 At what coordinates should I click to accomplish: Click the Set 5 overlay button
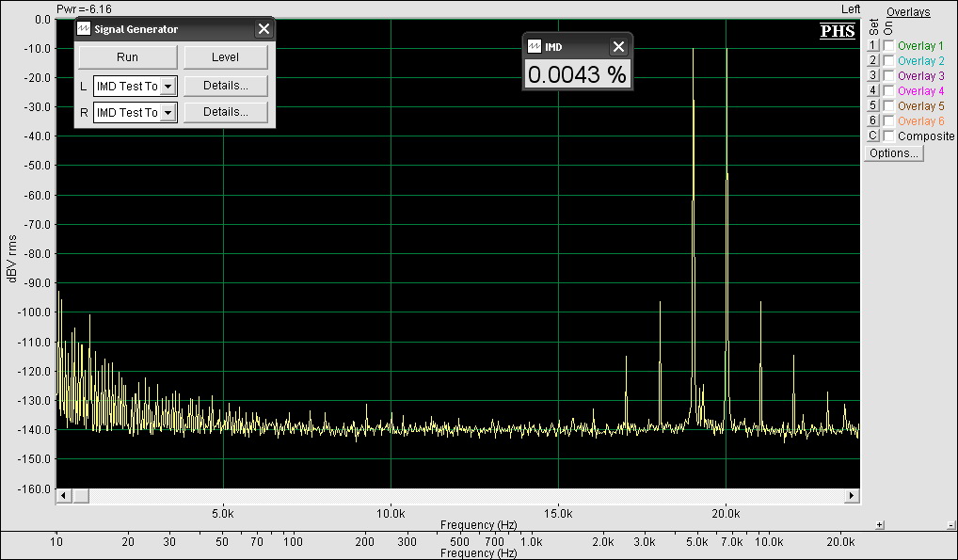tap(872, 106)
